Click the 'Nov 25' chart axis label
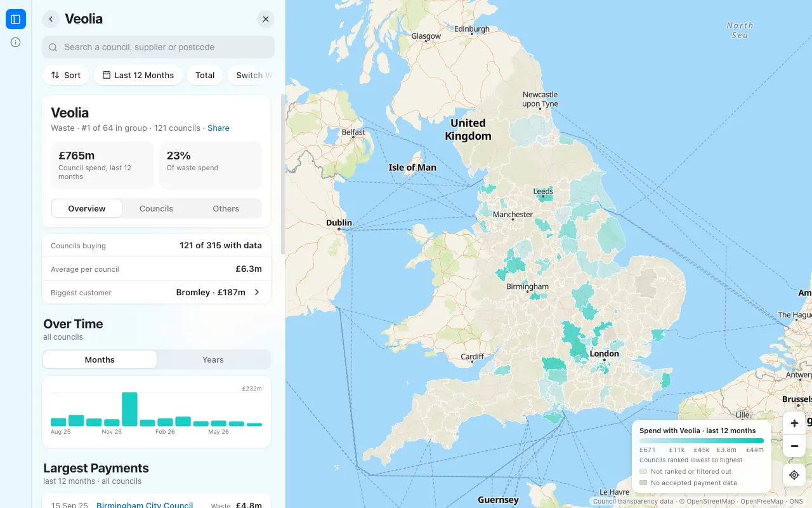The height and width of the screenshot is (508, 812). pos(112,432)
